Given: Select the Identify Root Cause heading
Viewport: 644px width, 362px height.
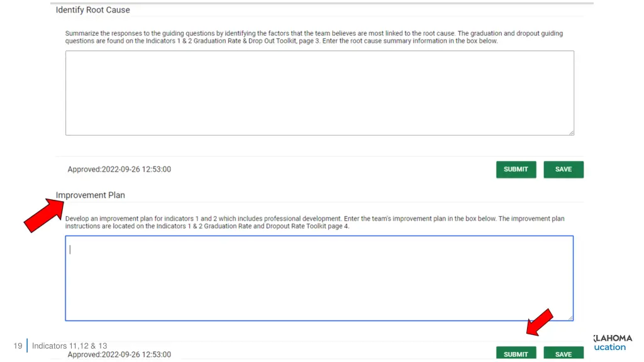Looking at the screenshot, I should 93,10.
